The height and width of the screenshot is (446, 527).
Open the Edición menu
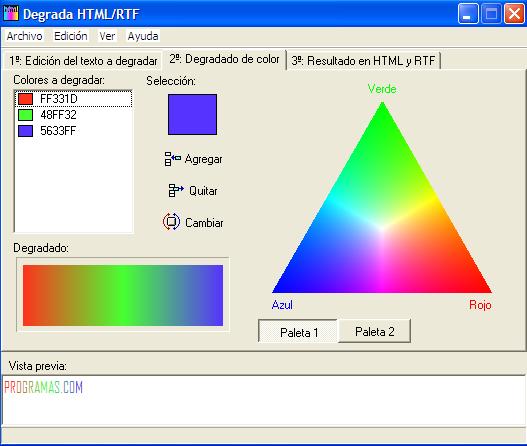click(71, 36)
